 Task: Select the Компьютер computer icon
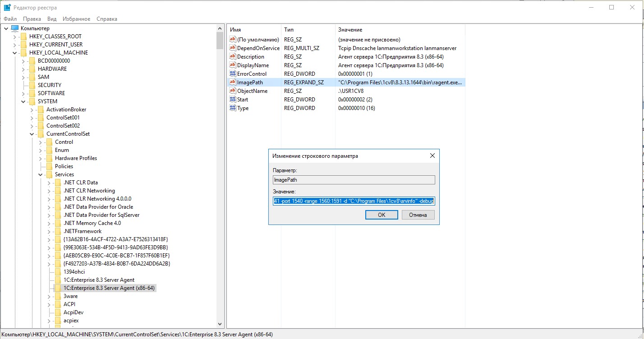tap(15, 28)
